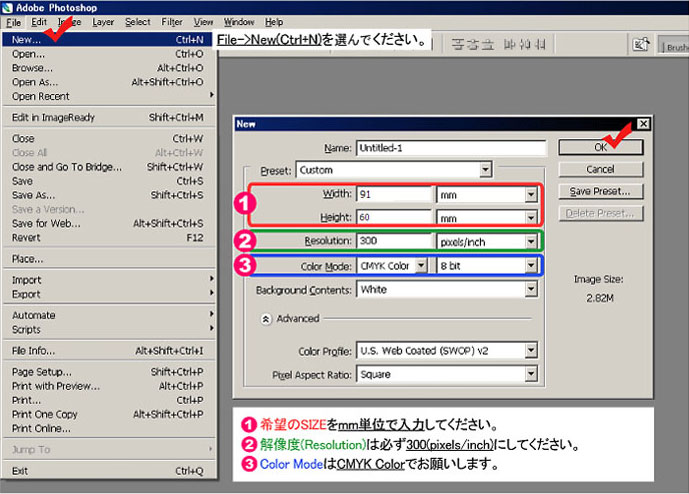
Task: Choose Close from the File menu
Action: pos(108,138)
